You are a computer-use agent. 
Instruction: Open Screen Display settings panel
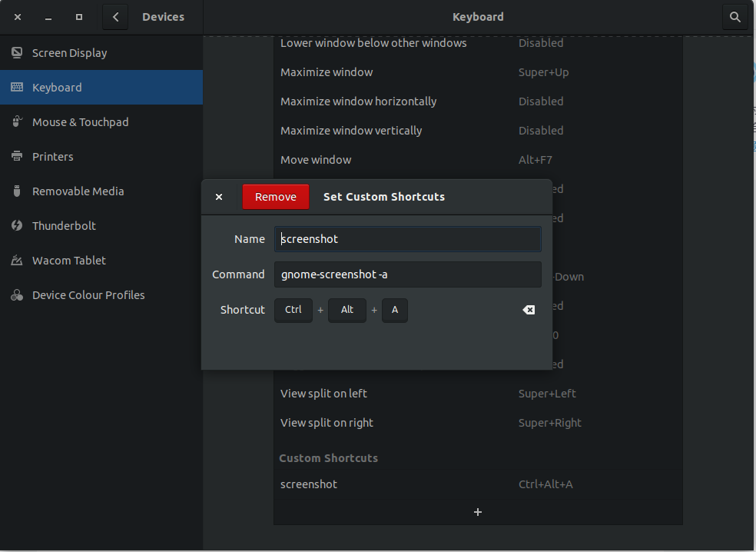click(101, 52)
